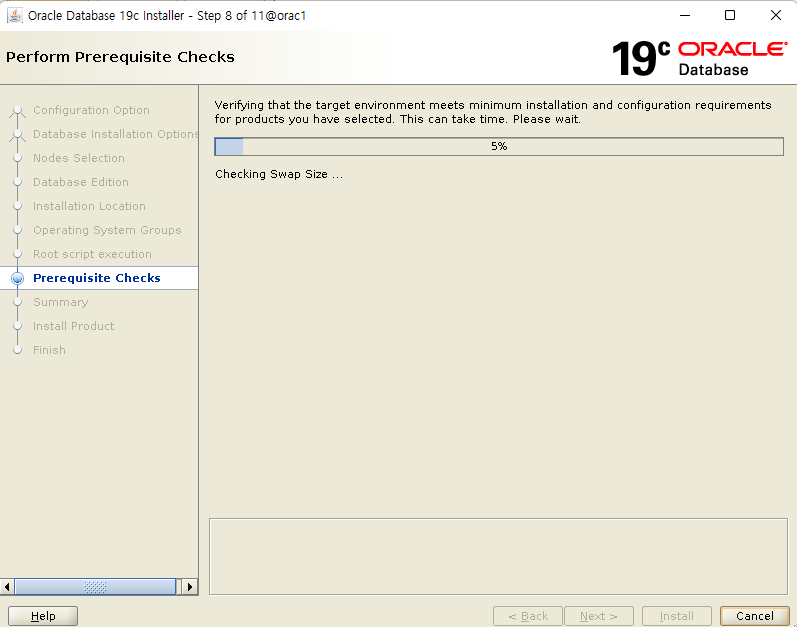Image resolution: width=797 pixels, height=627 pixels.
Task: Select the Nodes Selection step
Action: point(79,158)
